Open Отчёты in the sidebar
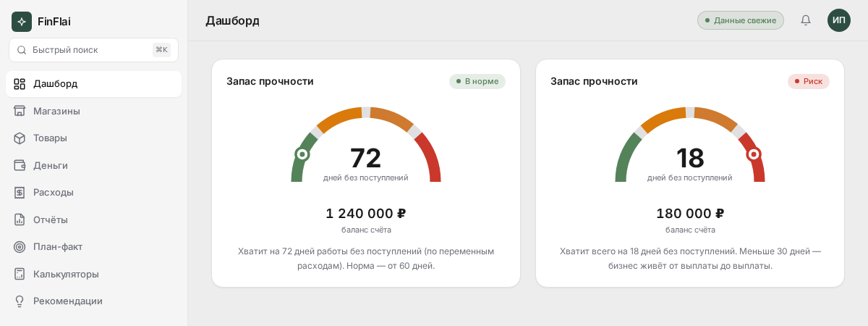This screenshot has height=326, width=868. [93, 220]
